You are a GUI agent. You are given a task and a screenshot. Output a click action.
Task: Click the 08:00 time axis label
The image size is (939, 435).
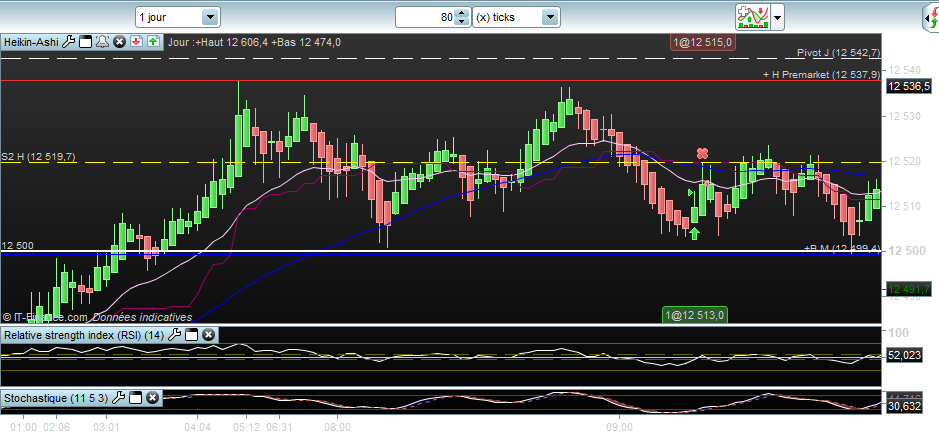click(x=337, y=427)
